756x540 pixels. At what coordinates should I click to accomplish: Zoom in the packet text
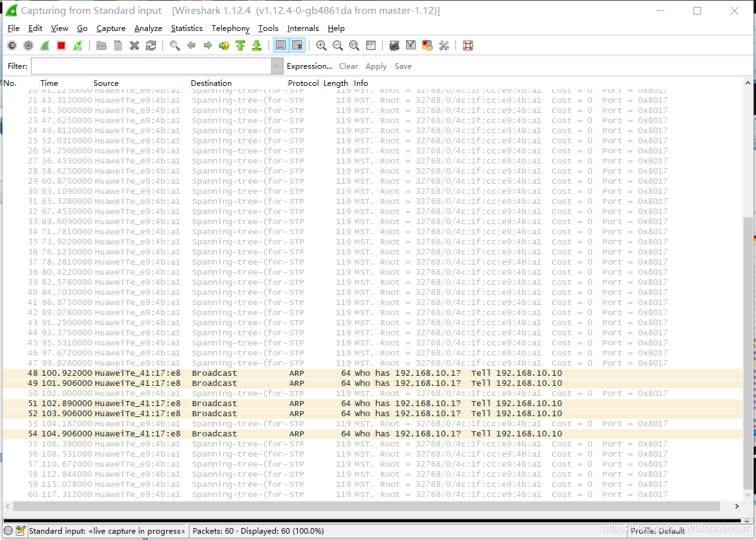tap(321, 45)
